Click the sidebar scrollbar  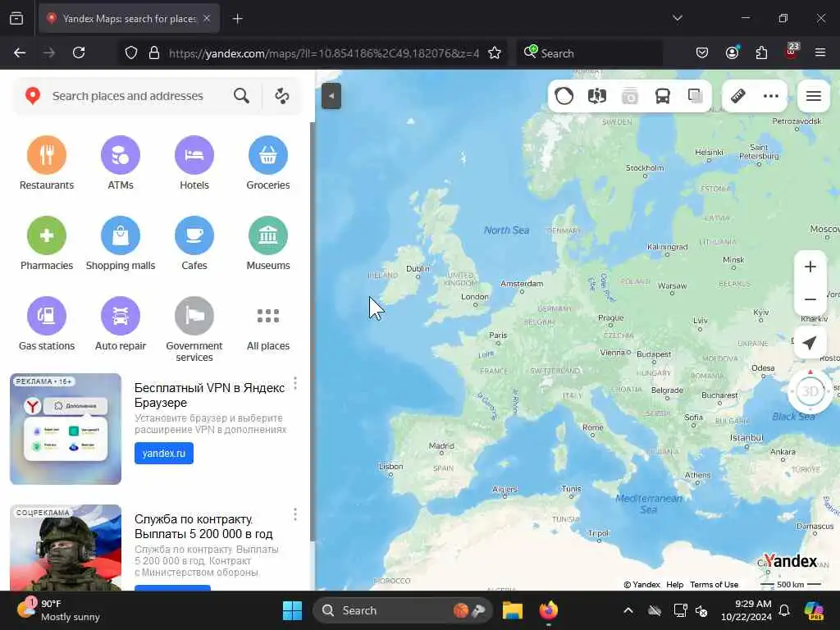click(x=313, y=331)
